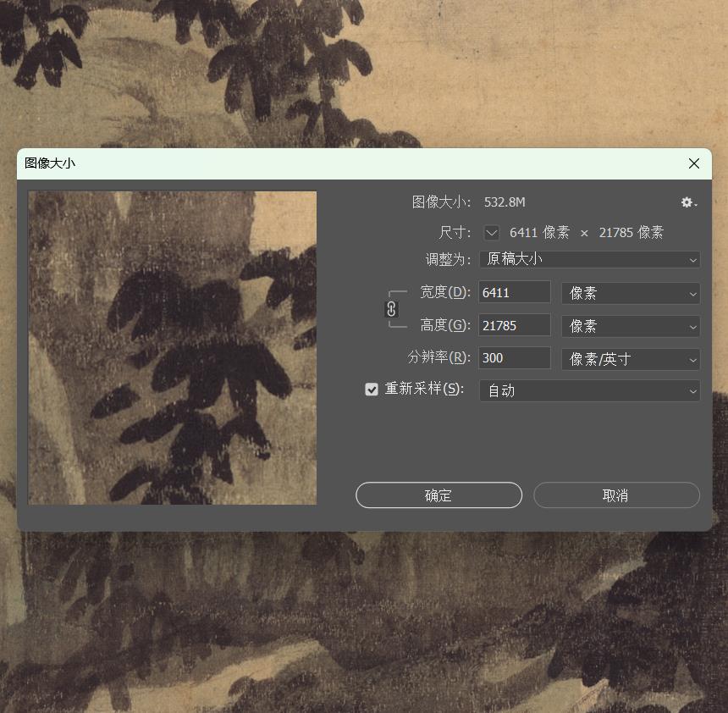728x713 pixels.
Task: Click the 分辨率 input field 300
Action: [x=515, y=358]
